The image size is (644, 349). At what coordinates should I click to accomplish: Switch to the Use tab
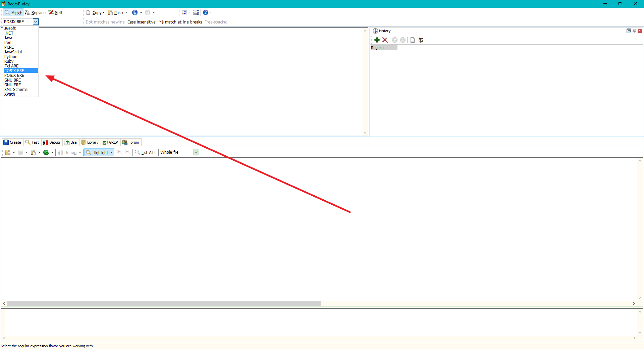coord(71,142)
